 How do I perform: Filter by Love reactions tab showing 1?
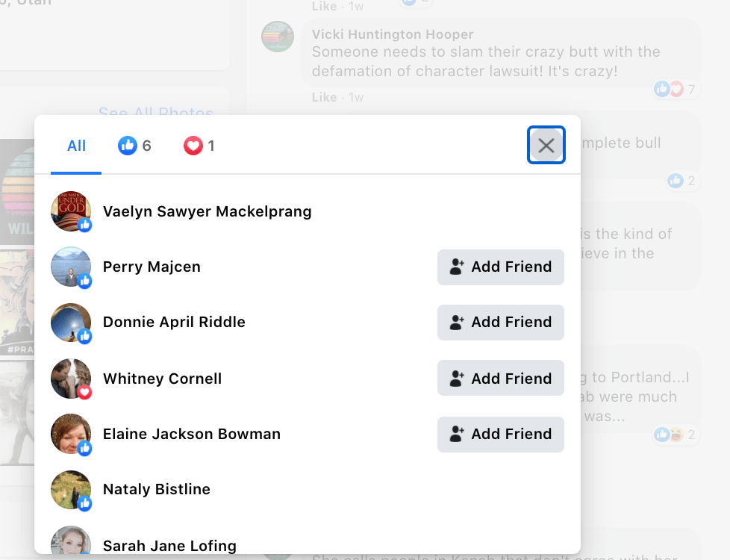coord(199,146)
